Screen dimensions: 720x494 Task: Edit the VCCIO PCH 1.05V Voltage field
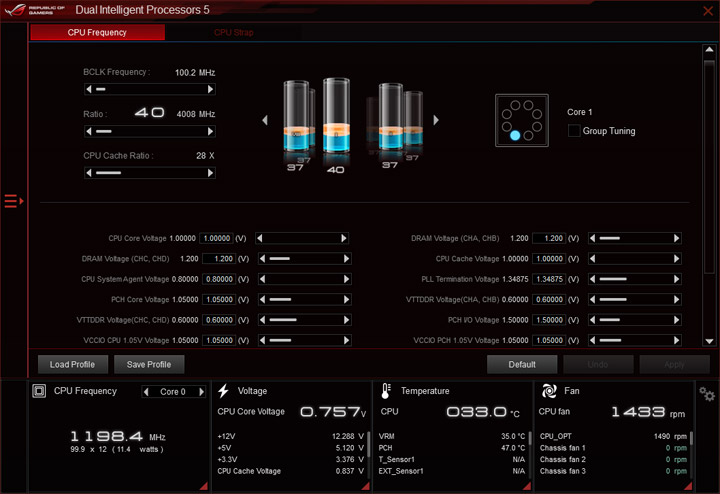(x=549, y=340)
